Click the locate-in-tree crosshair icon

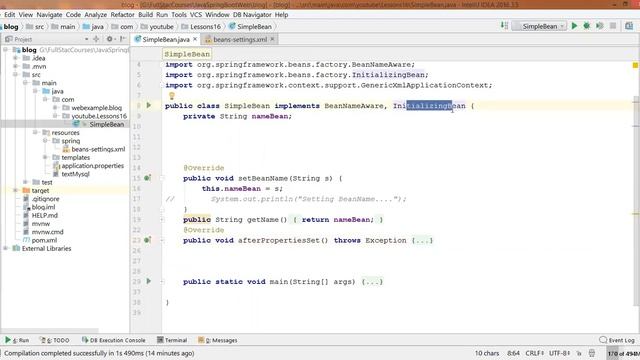point(96,39)
